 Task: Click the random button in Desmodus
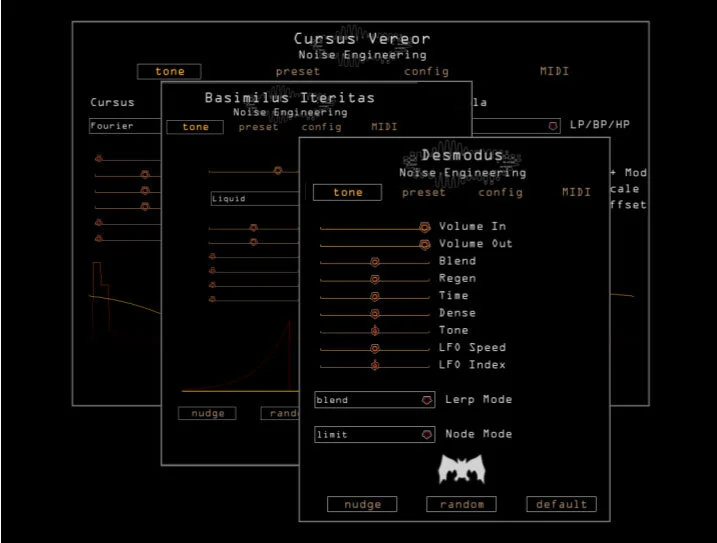(461, 504)
